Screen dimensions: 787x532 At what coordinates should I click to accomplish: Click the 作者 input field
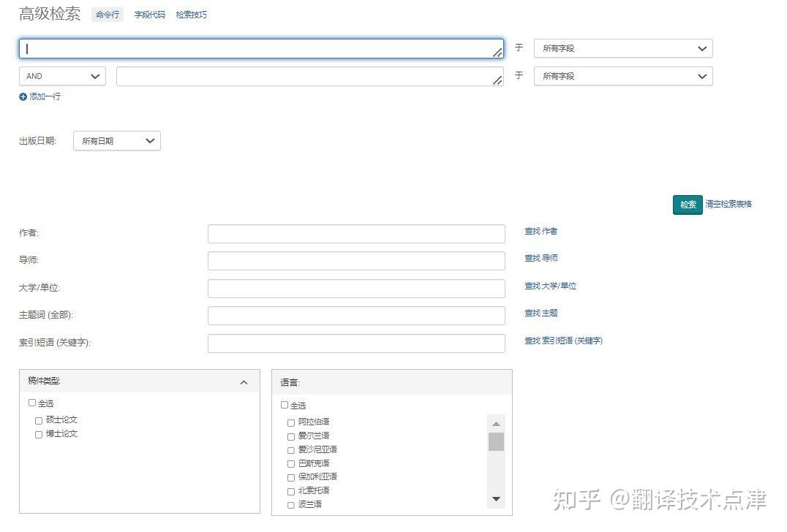click(356, 234)
